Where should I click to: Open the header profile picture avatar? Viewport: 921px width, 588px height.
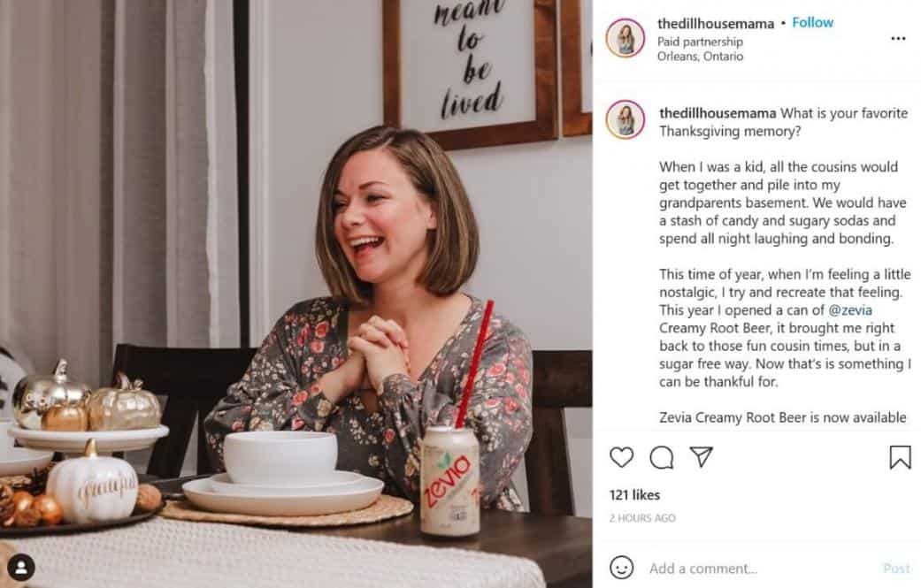click(626, 38)
